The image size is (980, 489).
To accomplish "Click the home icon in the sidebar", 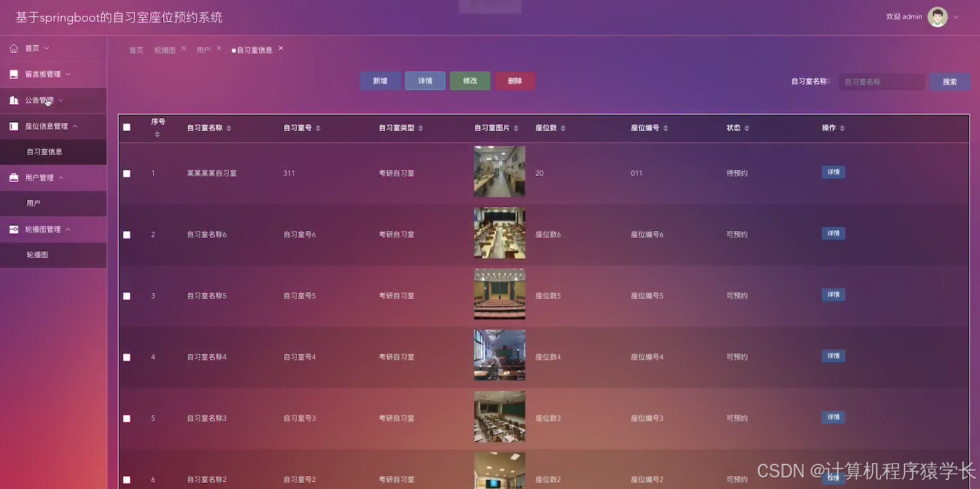I will coord(14,48).
